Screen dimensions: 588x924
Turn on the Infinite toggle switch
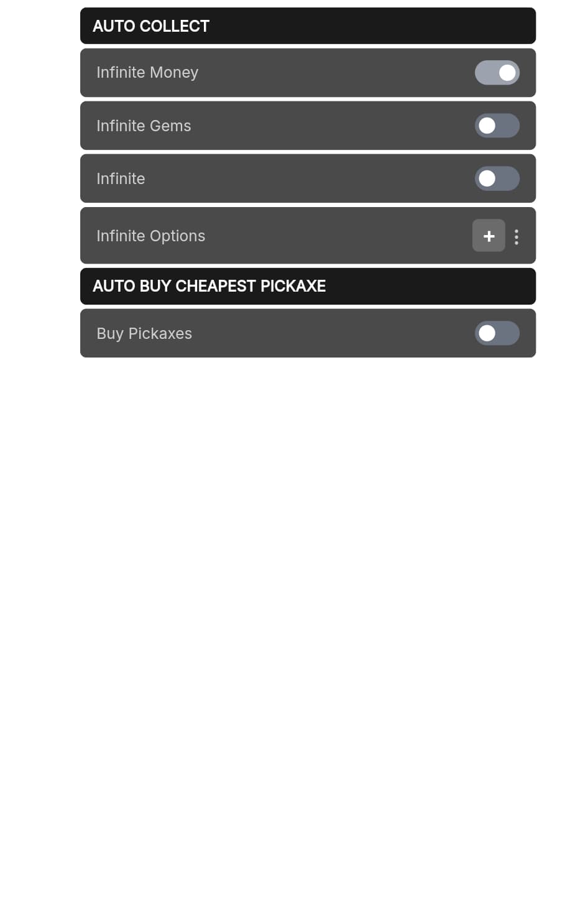click(x=497, y=178)
